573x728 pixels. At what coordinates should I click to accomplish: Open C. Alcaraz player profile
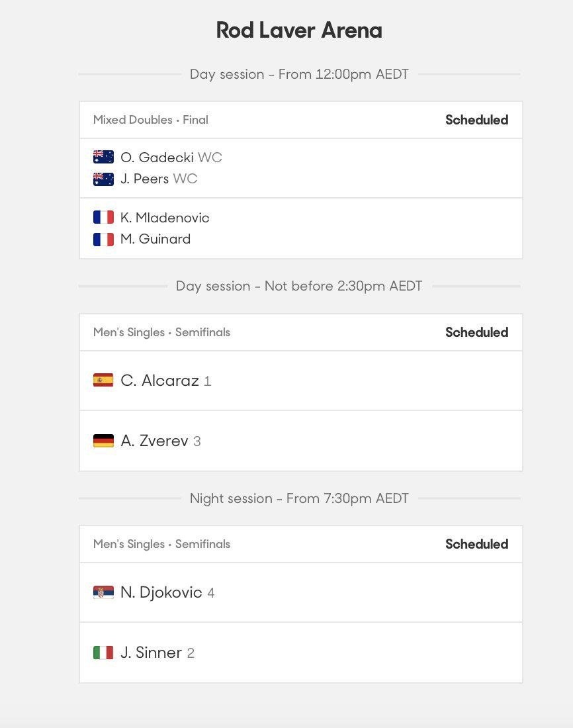pos(159,381)
